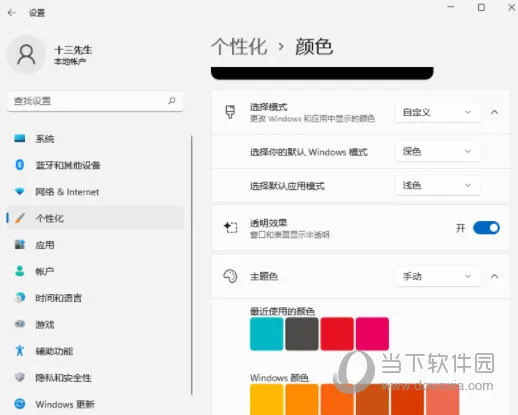Click the Wi-Fi icon for 网络 & Internet
The height and width of the screenshot is (415, 518).
(x=20, y=191)
